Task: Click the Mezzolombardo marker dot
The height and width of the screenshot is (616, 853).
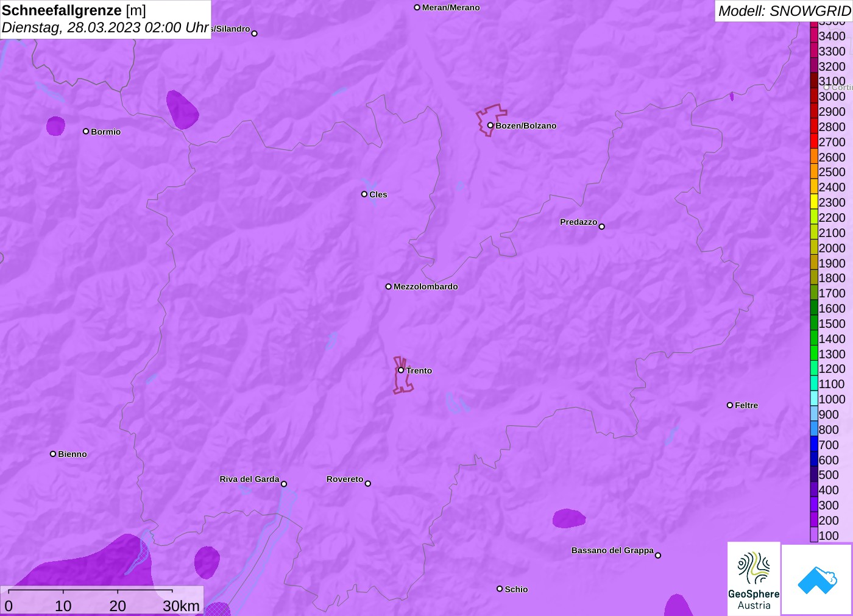Action: (x=389, y=286)
